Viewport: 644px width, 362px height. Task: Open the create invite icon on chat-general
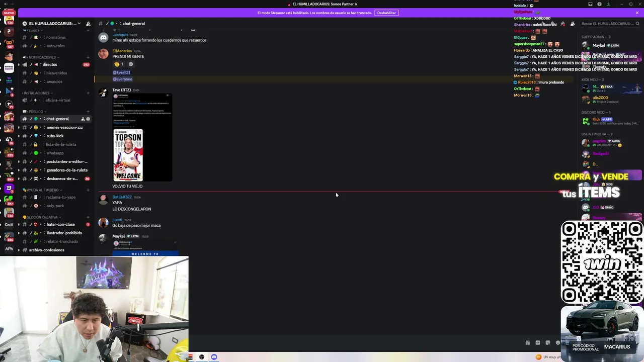pyautogui.click(x=83, y=119)
